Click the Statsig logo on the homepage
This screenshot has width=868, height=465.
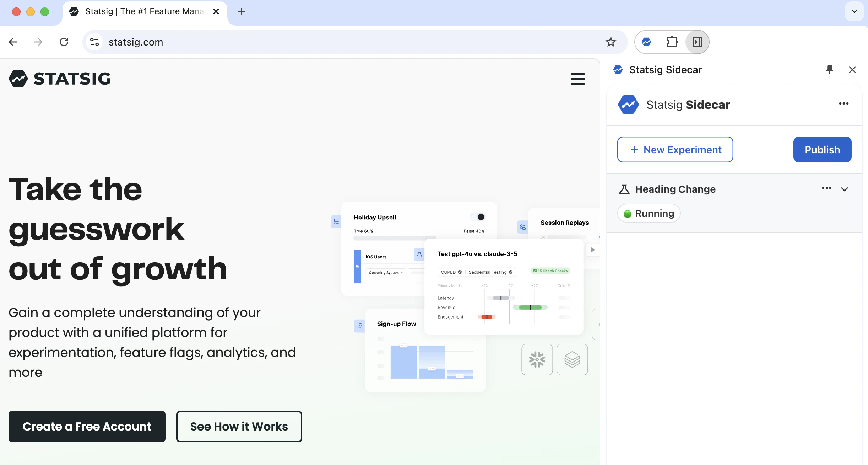coord(59,78)
